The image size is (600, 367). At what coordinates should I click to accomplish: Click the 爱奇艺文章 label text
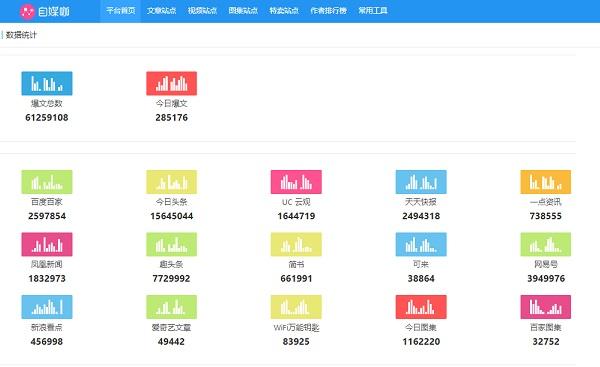tap(171, 327)
